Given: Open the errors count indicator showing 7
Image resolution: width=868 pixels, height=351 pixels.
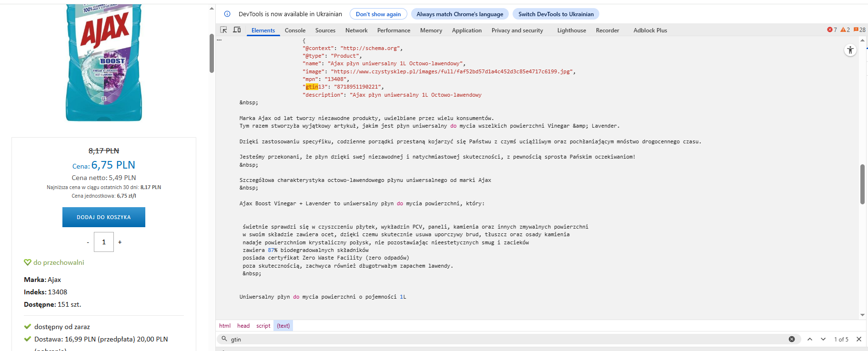Looking at the screenshot, I should 832,30.
